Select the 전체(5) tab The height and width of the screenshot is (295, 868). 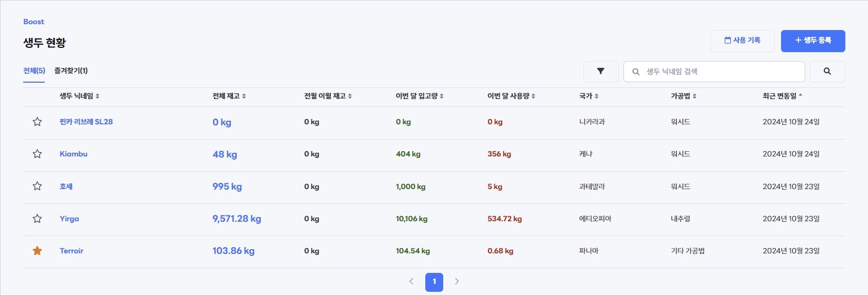tap(34, 71)
